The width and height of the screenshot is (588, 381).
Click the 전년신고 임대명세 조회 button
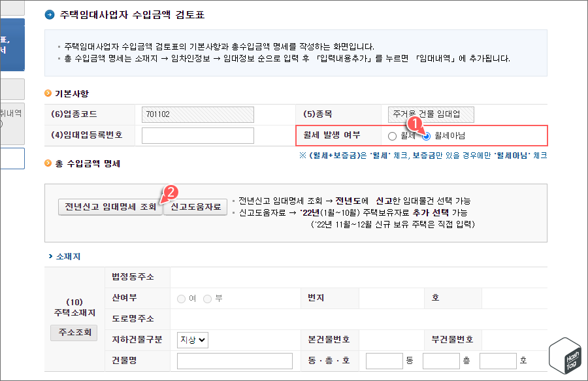(110, 207)
